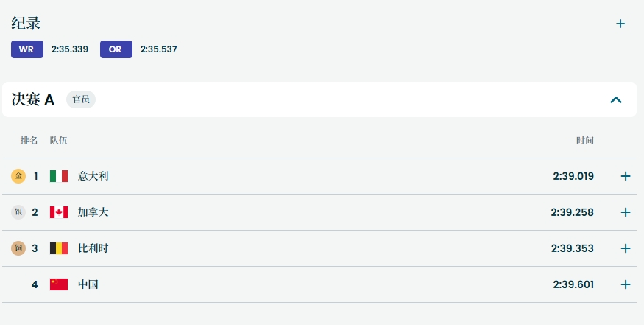Expand the 纪录 records section plus icon
The height and width of the screenshot is (325, 644).
click(620, 24)
